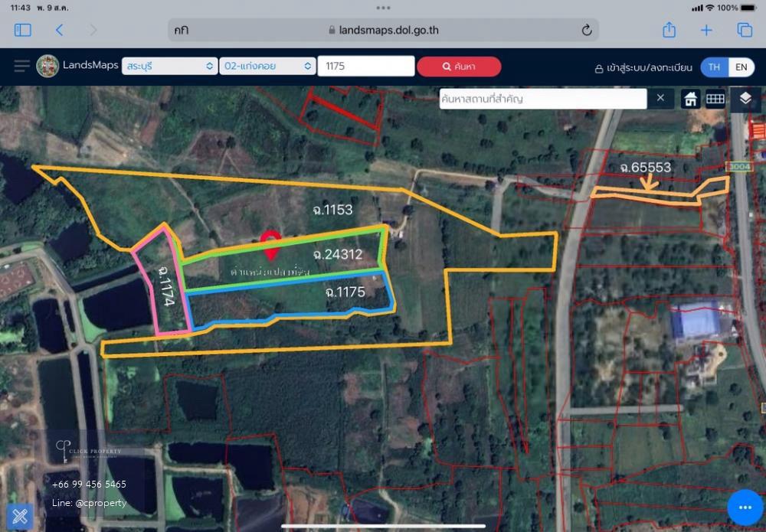The image size is (766, 532).
Task: Click the red ค้นหา search button
Action: coord(459,67)
